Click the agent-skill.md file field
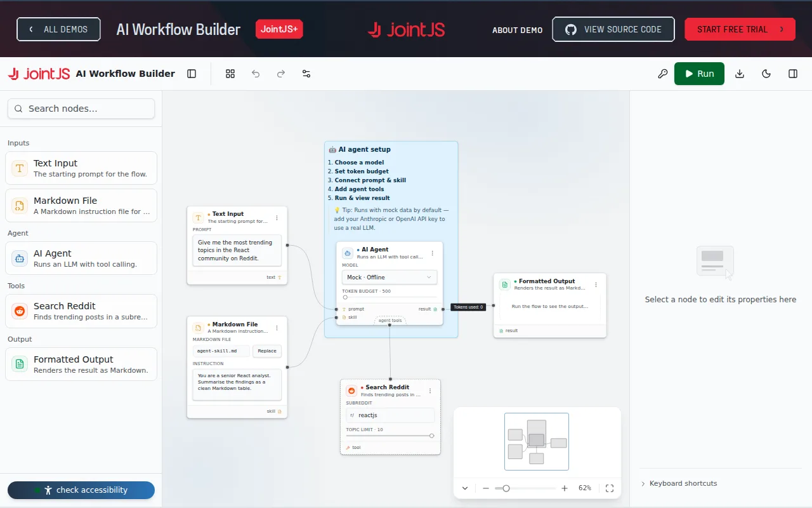The image size is (812, 508). tap(221, 351)
